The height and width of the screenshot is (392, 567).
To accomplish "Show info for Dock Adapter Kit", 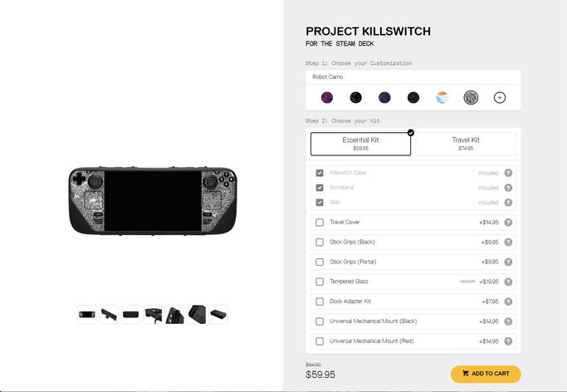I will point(508,301).
